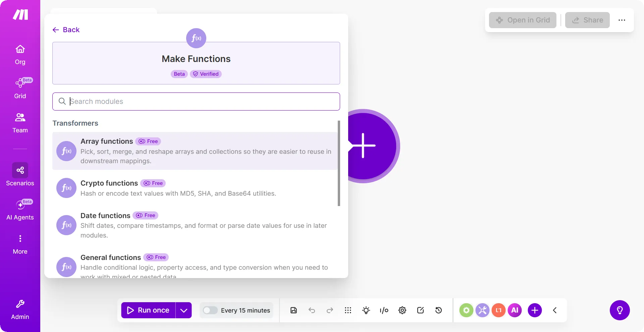This screenshot has height=332, width=644.
Task: Open the three-dot options menu at top right
Action: (622, 20)
